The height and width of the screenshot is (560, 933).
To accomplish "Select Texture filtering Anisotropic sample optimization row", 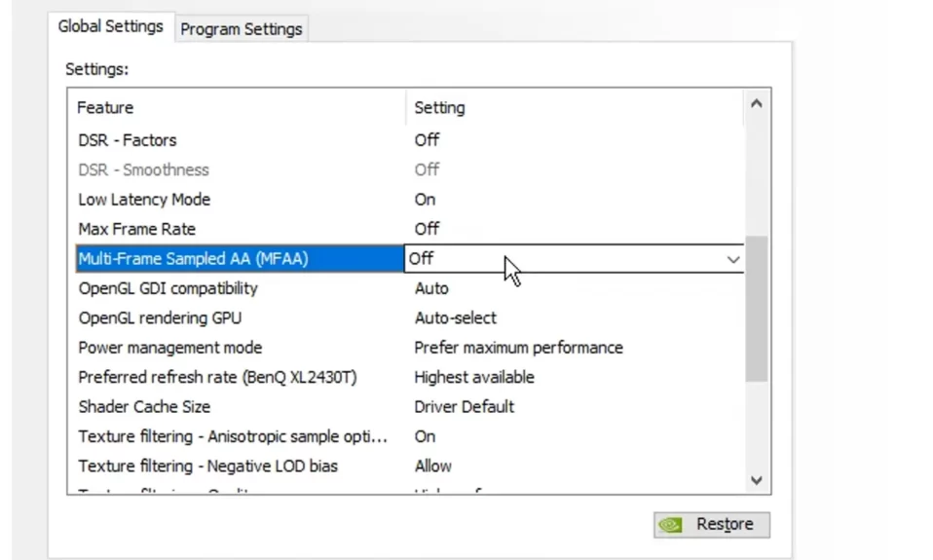I will [x=409, y=437].
